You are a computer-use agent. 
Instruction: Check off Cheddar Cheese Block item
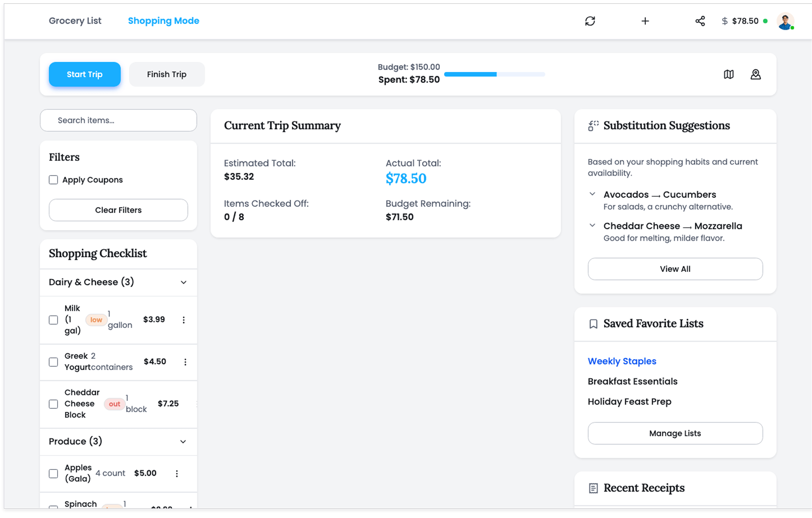(x=53, y=404)
